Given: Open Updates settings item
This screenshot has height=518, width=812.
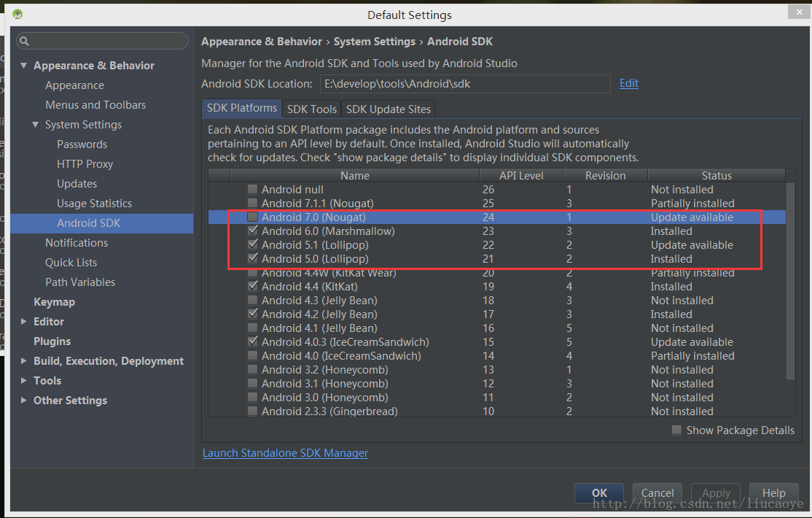Looking at the screenshot, I should [77, 184].
